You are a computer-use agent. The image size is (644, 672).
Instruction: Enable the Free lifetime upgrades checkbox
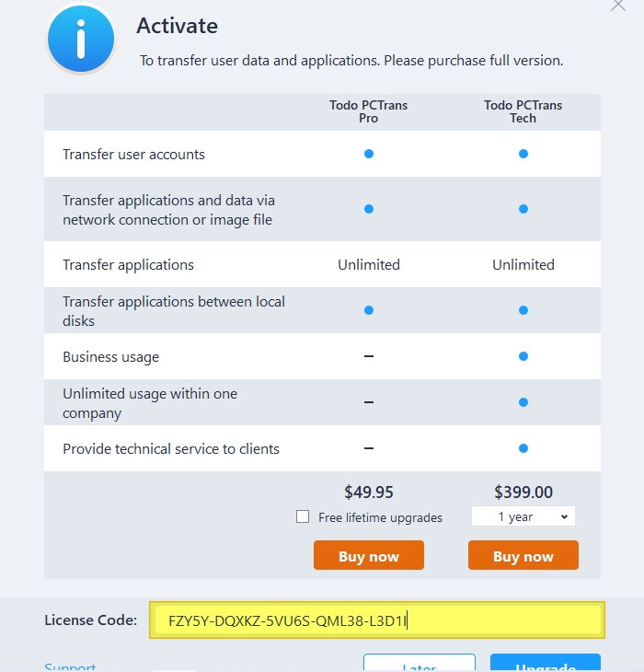(303, 516)
